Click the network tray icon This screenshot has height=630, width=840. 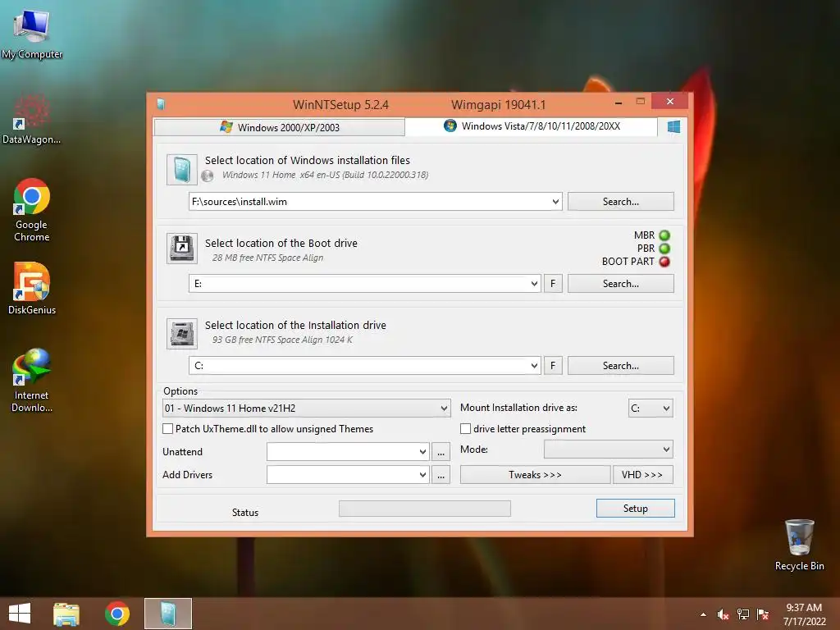[x=743, y=614]
